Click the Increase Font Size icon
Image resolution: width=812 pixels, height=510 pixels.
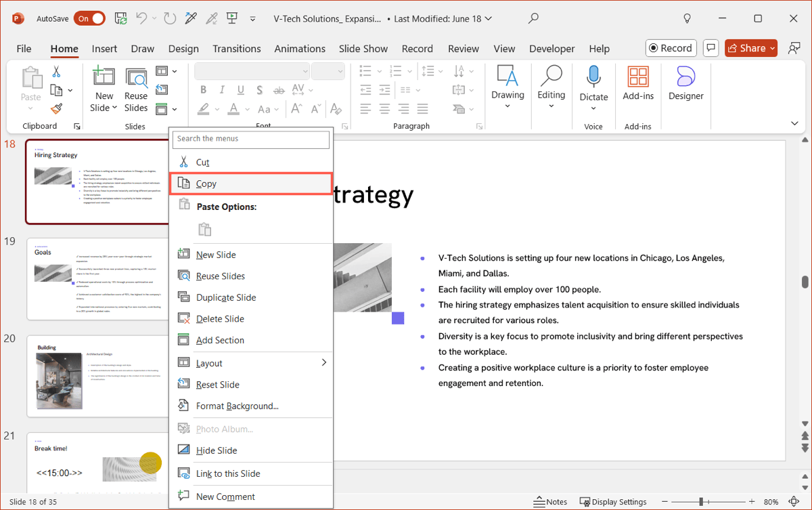[x=296, y=108]
